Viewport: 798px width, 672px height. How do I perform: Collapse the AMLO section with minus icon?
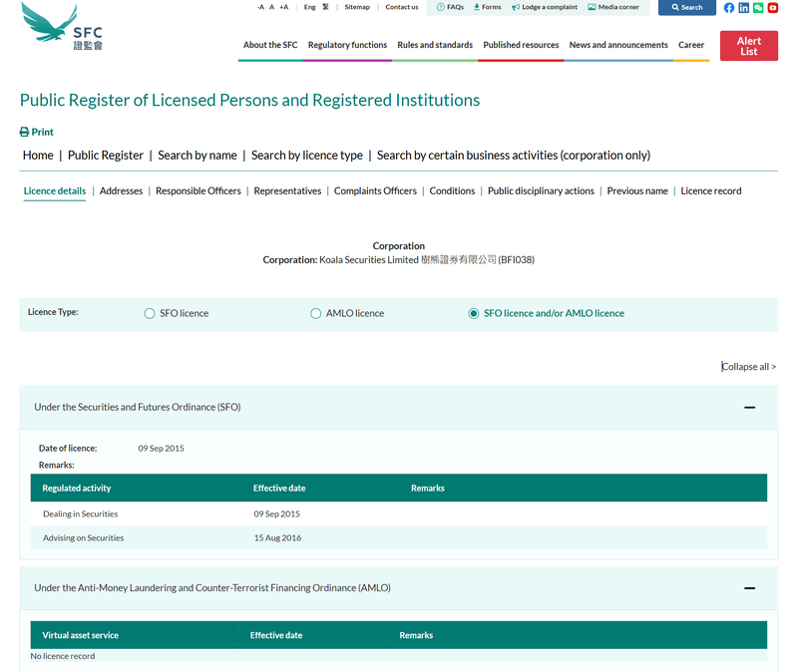point(749,588)
